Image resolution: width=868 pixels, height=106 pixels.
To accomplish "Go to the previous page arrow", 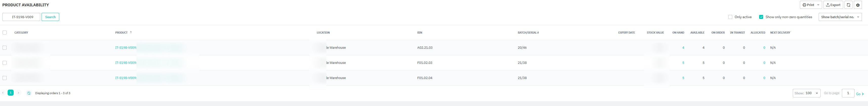I will tap(3, 93).
